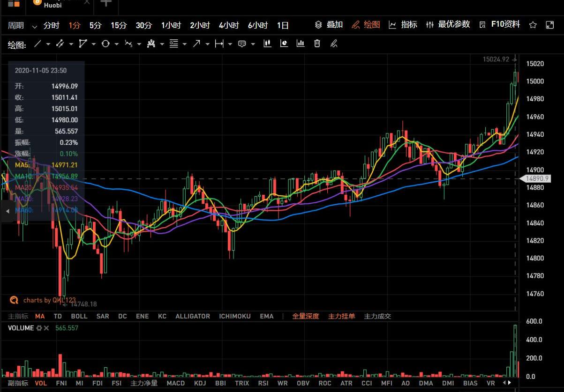Screen dimensions: 564x392
Task: Switch to the 15分 timeframe
Action: click(119, 25)
